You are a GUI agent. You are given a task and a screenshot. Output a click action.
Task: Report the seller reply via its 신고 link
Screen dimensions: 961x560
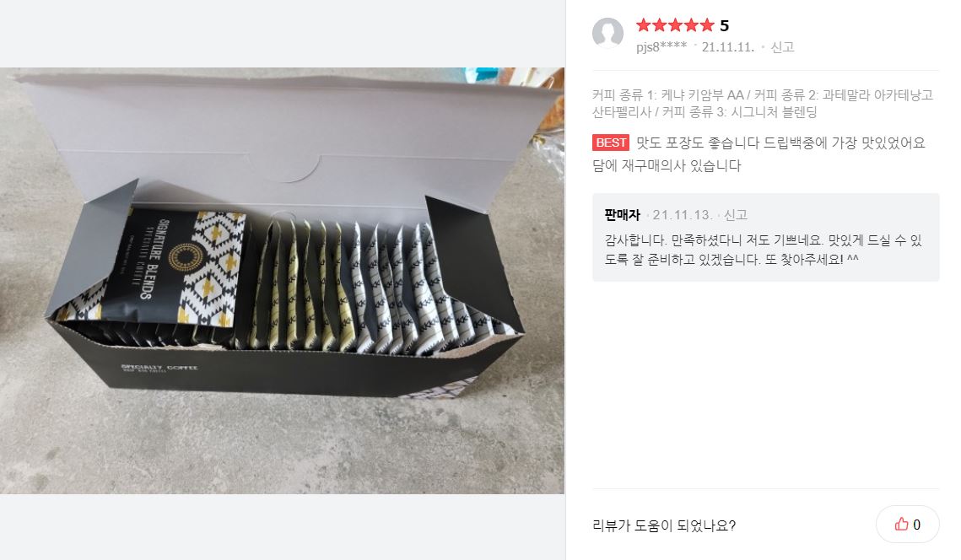[736, 215]
